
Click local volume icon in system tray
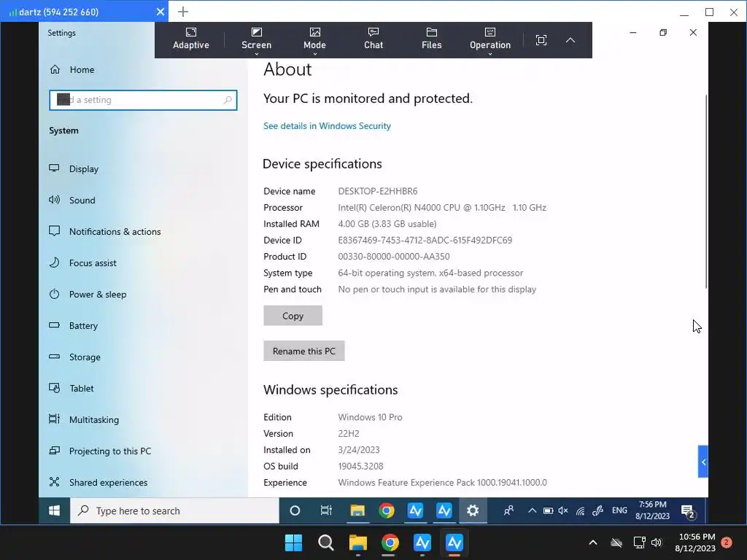[x=657, y=542]
